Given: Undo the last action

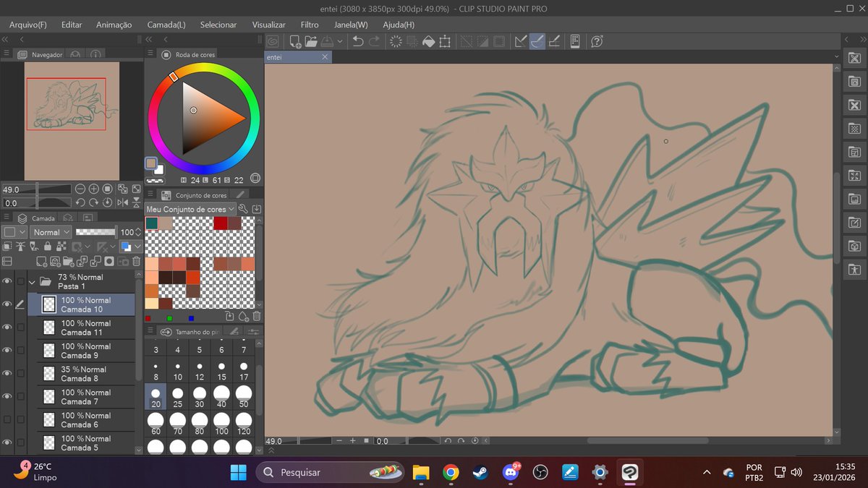Looking at the screenshot, I should [x=358, y=41].
